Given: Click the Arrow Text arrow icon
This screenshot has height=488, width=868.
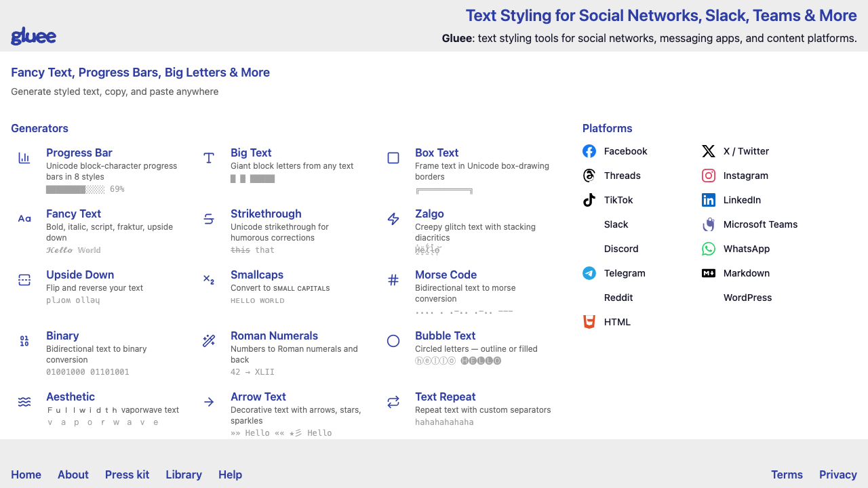Looking at the screenshot, I should click(x=209, y=402).
